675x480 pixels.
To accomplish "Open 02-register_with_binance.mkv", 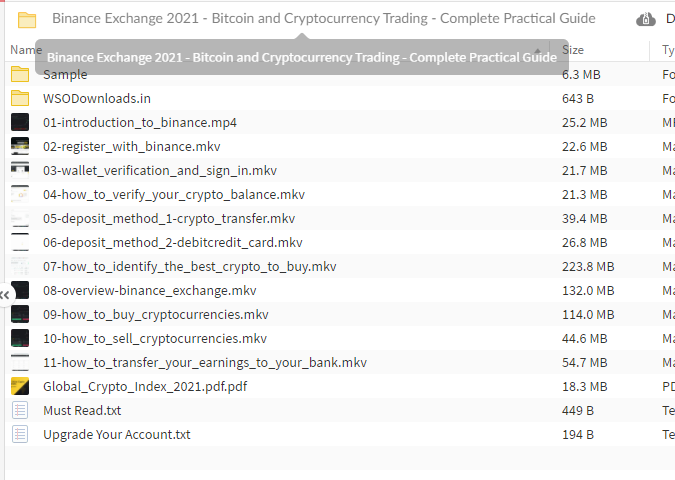I will [x=132, y=147].
